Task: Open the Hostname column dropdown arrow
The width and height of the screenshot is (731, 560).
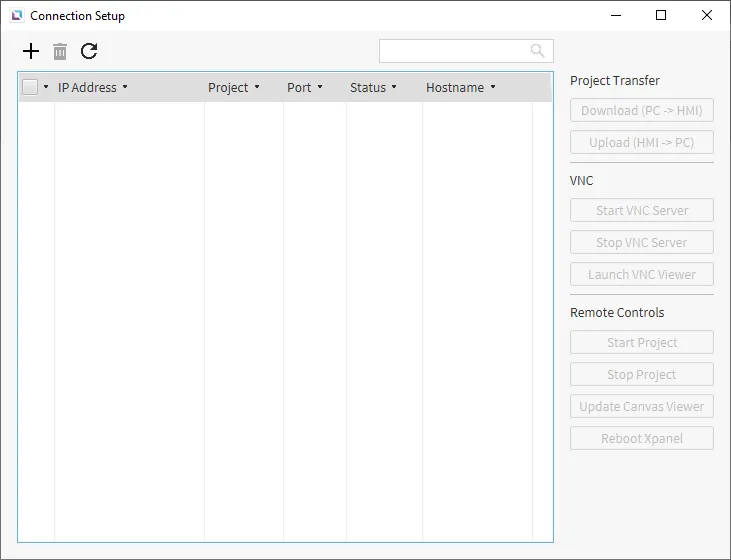Action: click(x=492, y=87)
